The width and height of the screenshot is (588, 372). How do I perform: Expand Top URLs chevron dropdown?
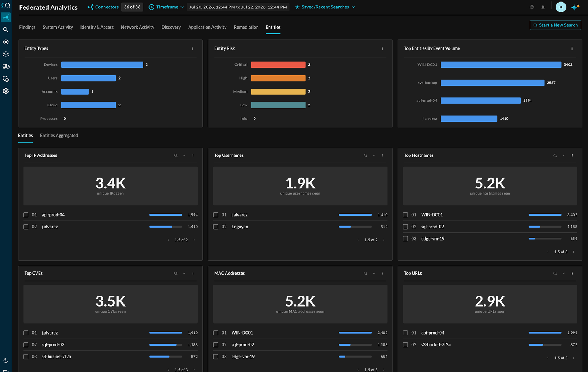(x=563, y=273)
